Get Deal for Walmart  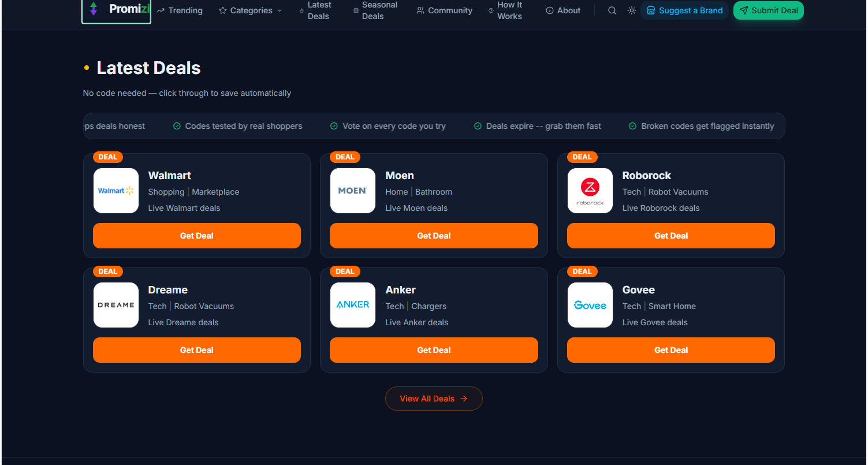(x=197, y=236)
